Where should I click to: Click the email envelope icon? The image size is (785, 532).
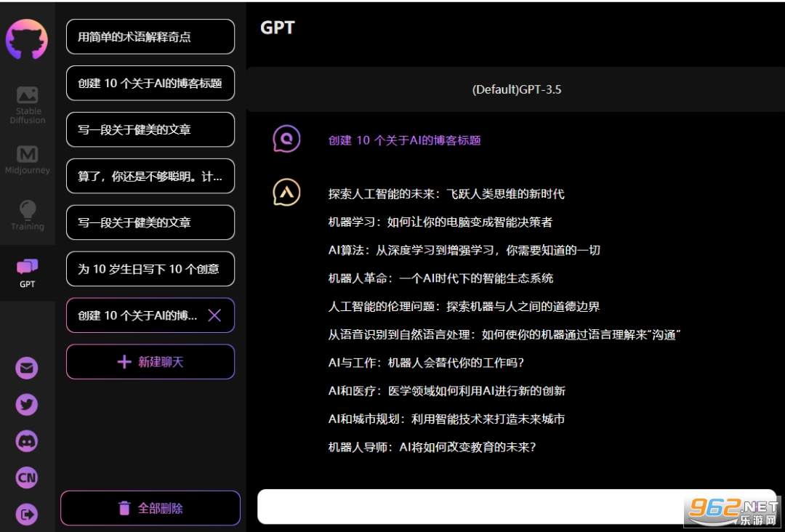pos(27,368)
